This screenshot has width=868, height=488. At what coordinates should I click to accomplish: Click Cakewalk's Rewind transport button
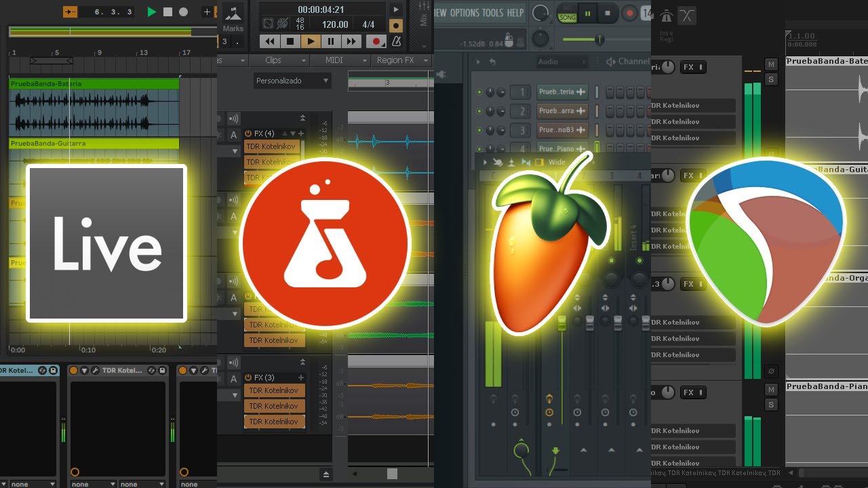(x=270, y=41)
